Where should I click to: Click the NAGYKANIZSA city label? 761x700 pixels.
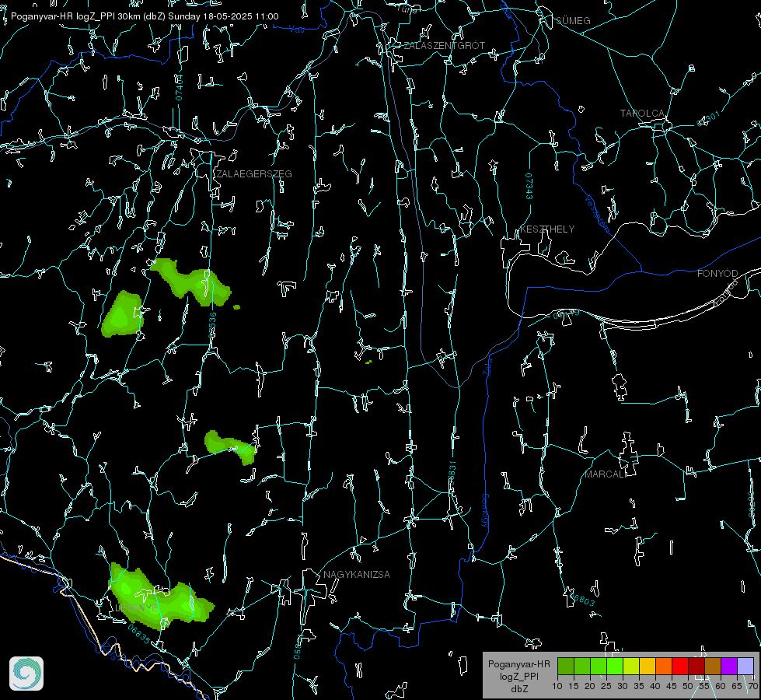coord(357,575)
